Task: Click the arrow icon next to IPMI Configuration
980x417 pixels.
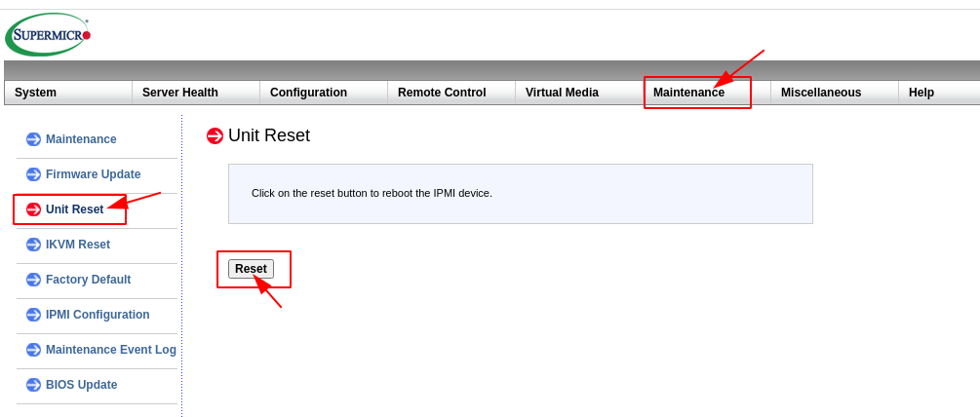Action: [x=33, y=315]
